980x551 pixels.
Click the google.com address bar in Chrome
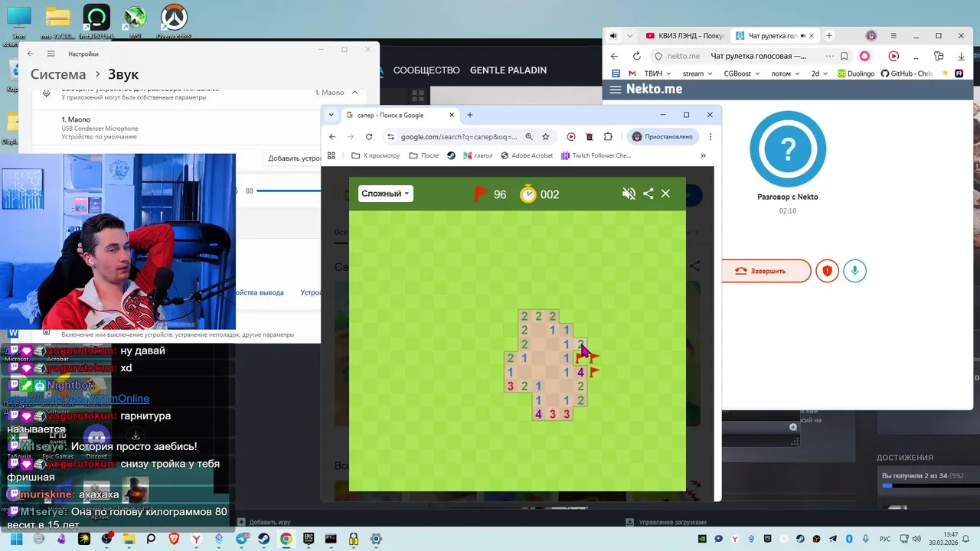point(459,137)
